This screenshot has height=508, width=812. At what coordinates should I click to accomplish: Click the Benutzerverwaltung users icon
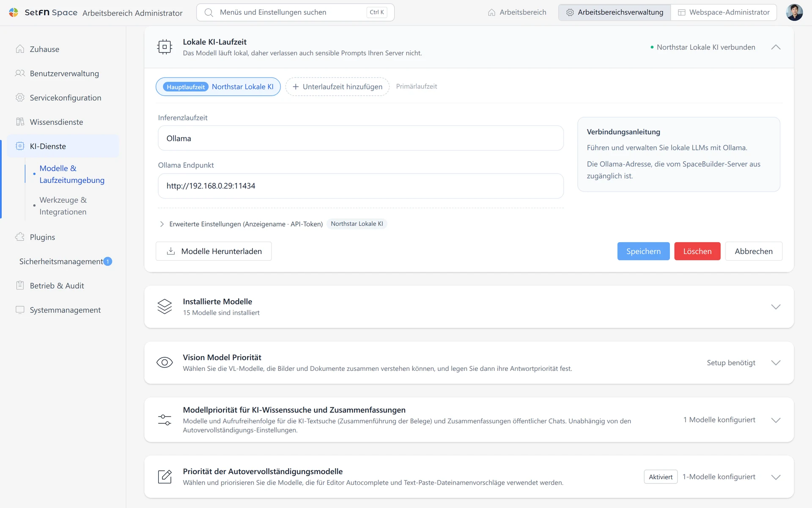(x=20, y=73)
